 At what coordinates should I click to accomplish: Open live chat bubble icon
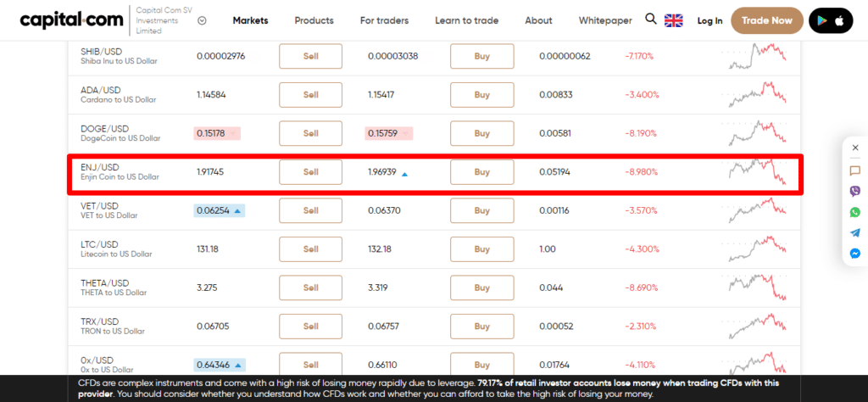855,171
